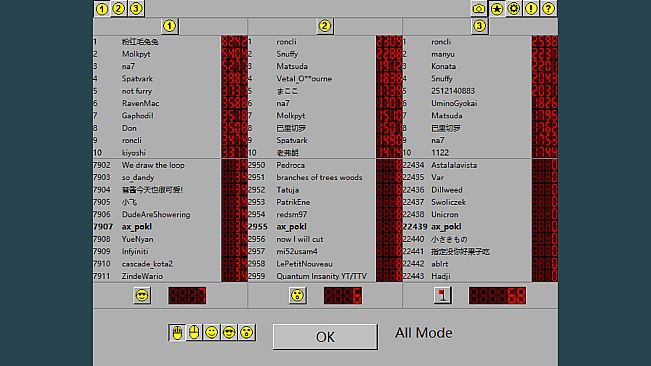Select the UminoGyokai row
The image size is (651, 366).
click(x=480, y=103)
